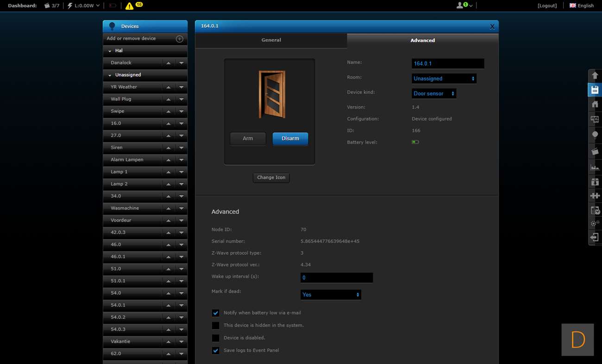This screenshot has width=602, height=364.
Task: Open the energy chart sidebar icon
Action: pos(595,167)
